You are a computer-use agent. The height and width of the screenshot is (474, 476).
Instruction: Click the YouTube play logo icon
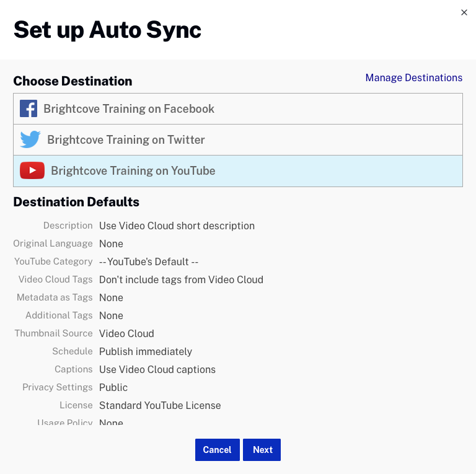(x=32, y=170)
